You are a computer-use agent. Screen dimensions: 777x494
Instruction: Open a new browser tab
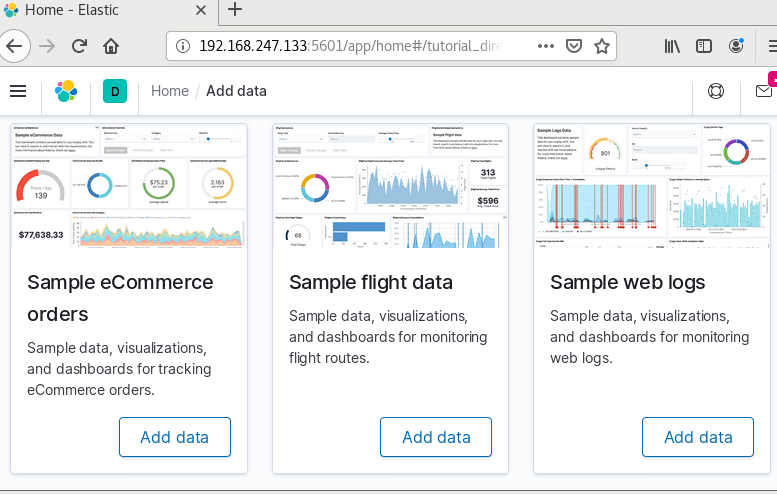click(x=235, y=9)
